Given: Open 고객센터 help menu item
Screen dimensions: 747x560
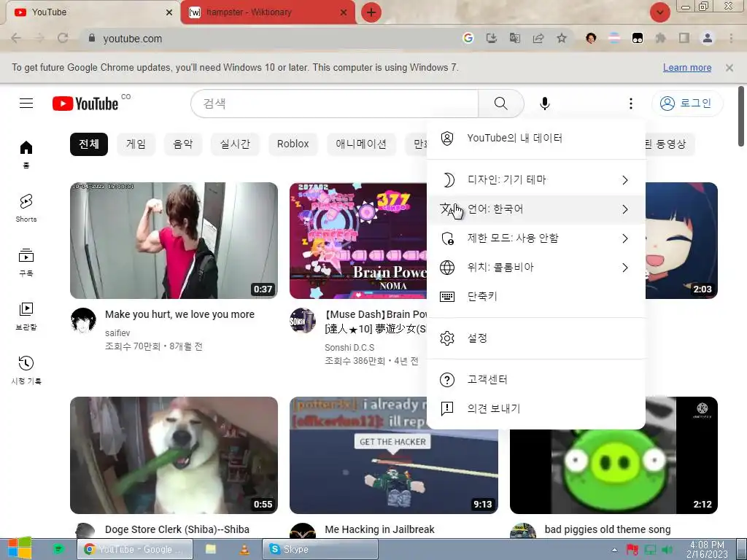Looking at the screenshot, I should pyautogui.click(x=536, y=379).
